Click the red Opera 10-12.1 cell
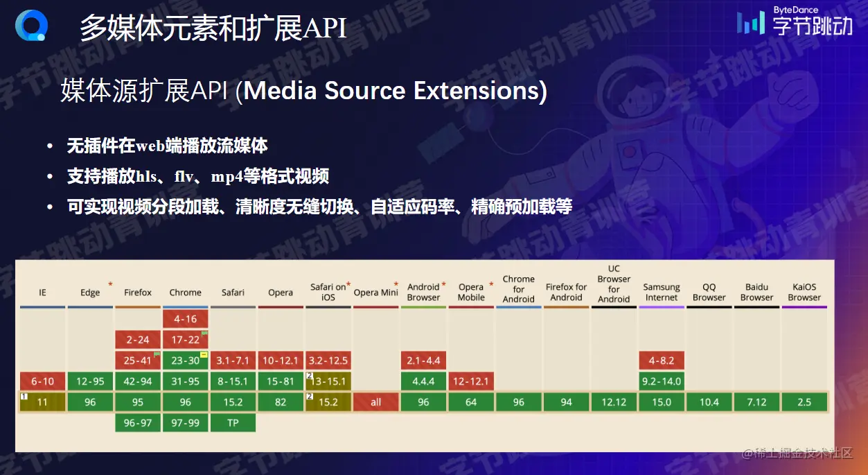868x475 pixels. click(x=281, y=361)
